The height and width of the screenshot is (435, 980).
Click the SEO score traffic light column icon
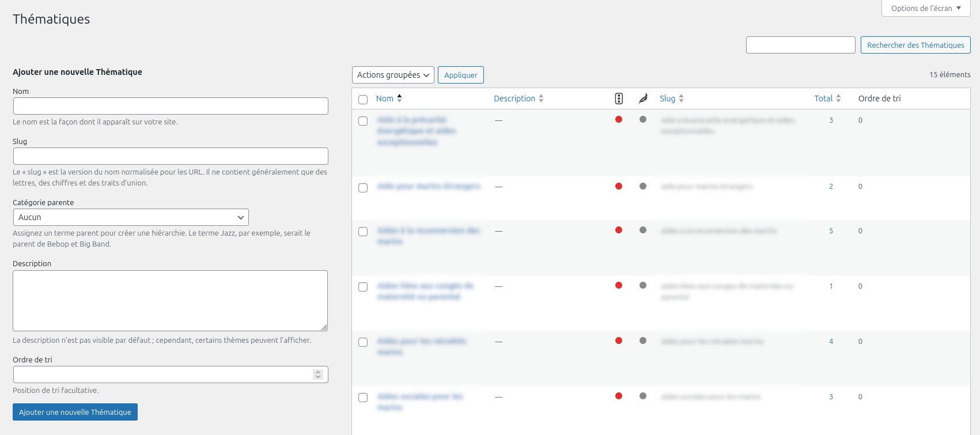point(619,99)
